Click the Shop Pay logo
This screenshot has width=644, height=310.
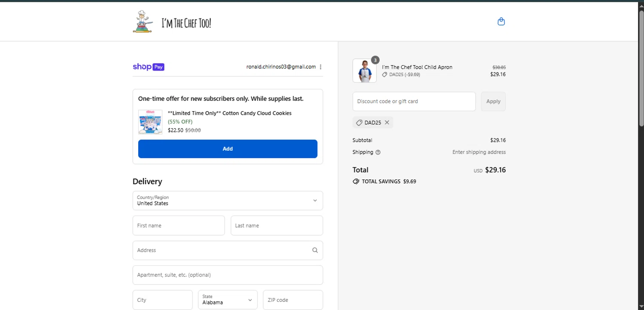pyautogui.click(x=149, y=67)
